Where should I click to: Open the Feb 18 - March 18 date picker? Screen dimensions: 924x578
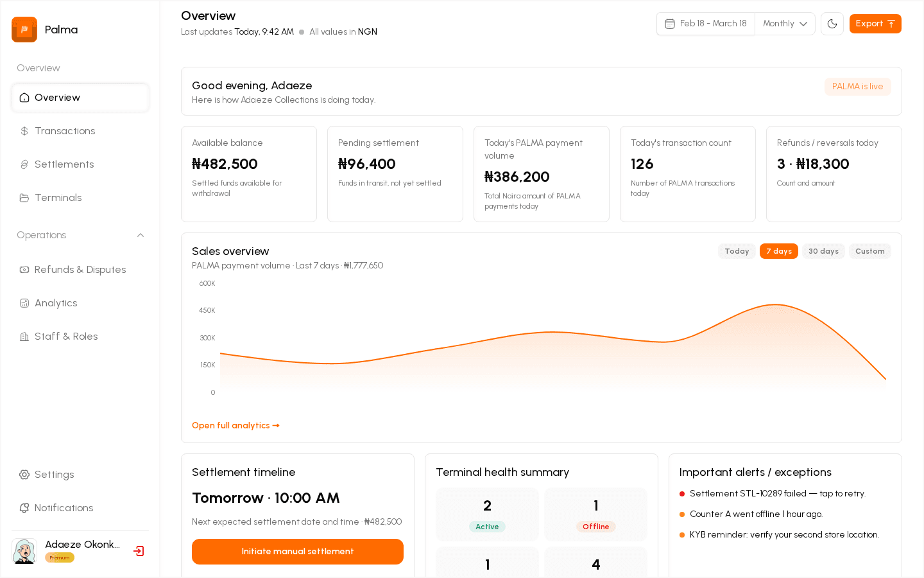(x=706, y=24)
